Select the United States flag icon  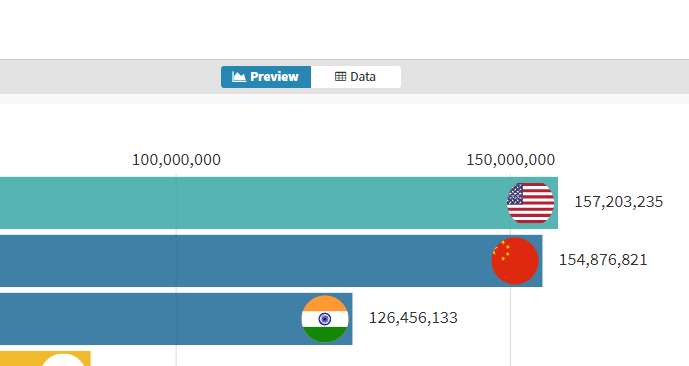(x=530, y=203)
